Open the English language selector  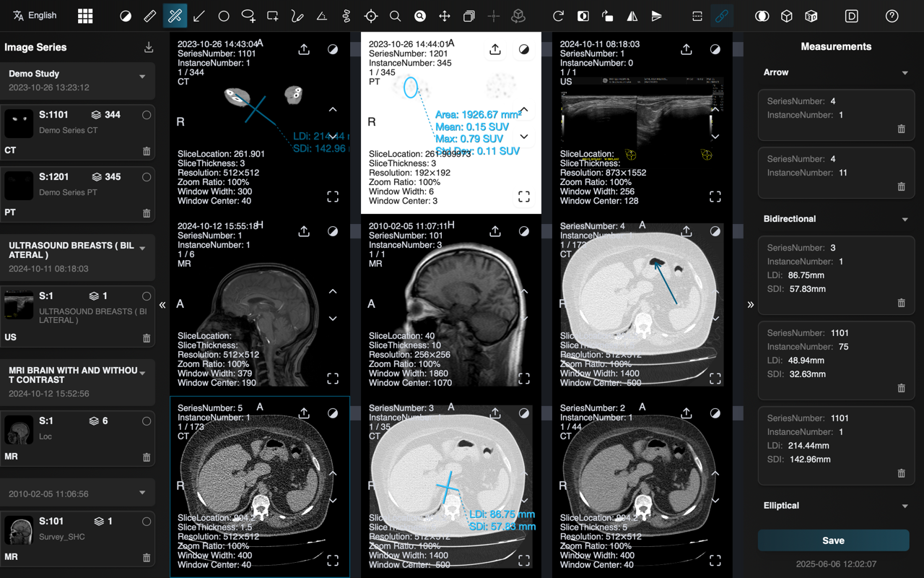coord(34,15)
